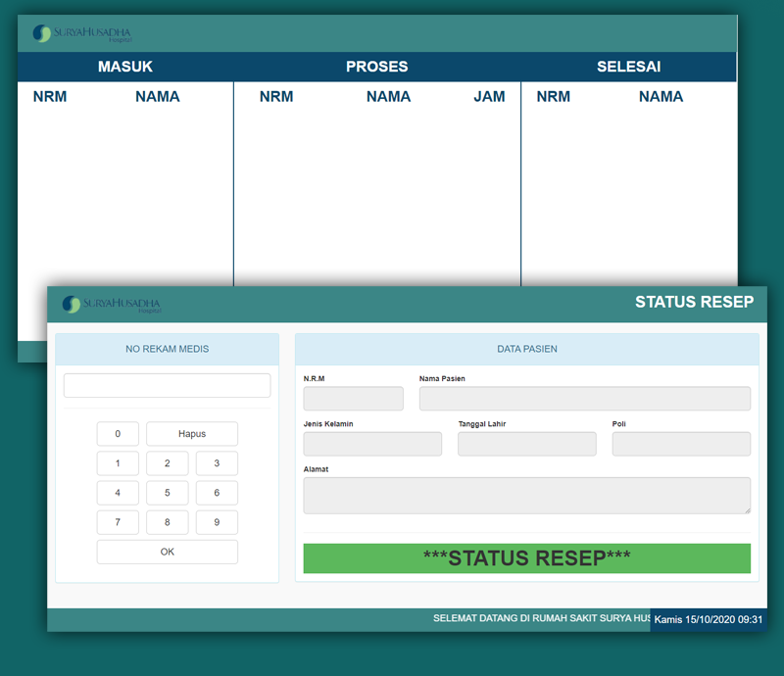Click the Jenis Kelamin field
Screen dimensions: 784x676
click(372, 444)
